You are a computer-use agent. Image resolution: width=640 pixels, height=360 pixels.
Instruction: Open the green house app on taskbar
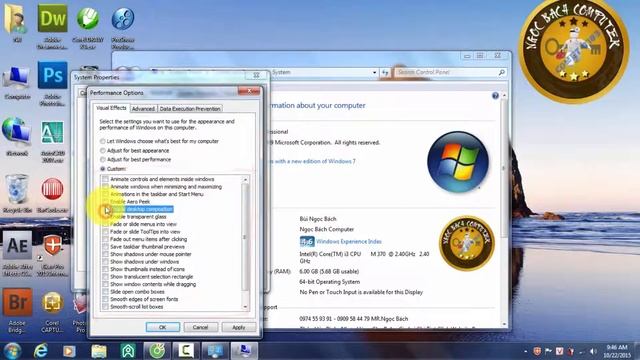click(x=128, y=351)
